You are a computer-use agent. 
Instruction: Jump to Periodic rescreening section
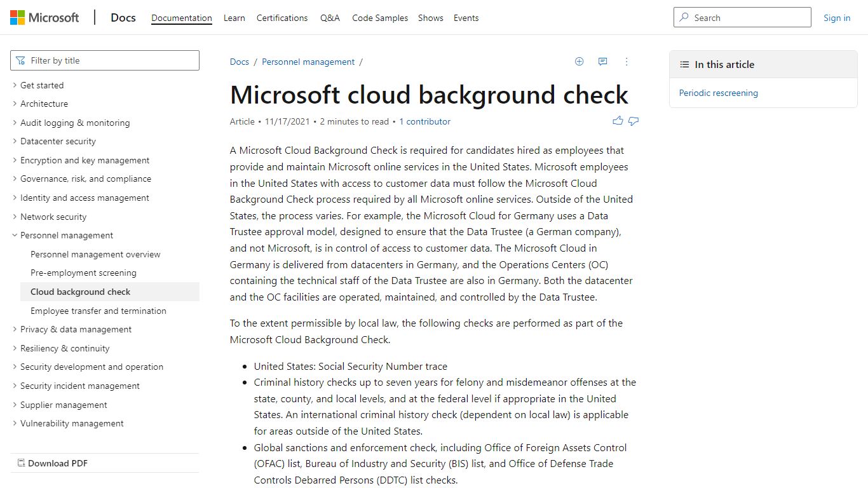click(x=719, y=93)
